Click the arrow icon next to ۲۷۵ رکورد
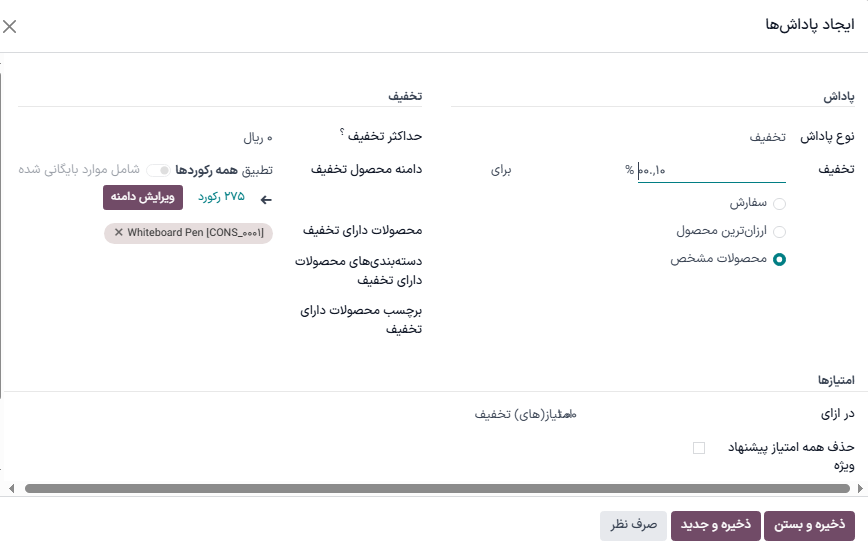This screenshot has width=868, height=549. (266, 199)
